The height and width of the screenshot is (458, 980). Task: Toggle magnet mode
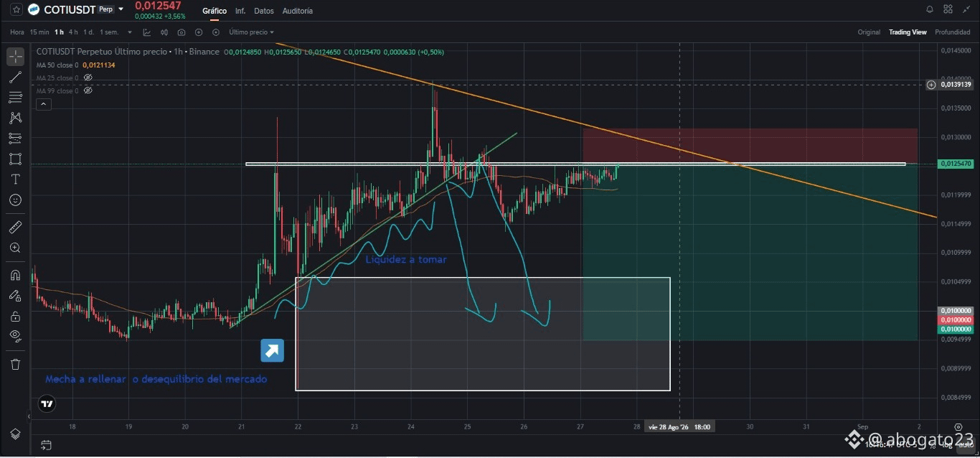(15, 275)
